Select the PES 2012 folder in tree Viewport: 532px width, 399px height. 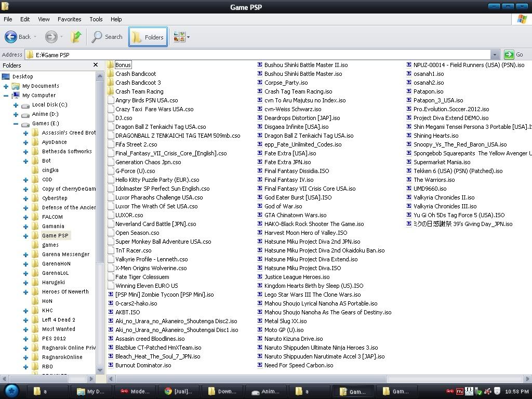54,338
